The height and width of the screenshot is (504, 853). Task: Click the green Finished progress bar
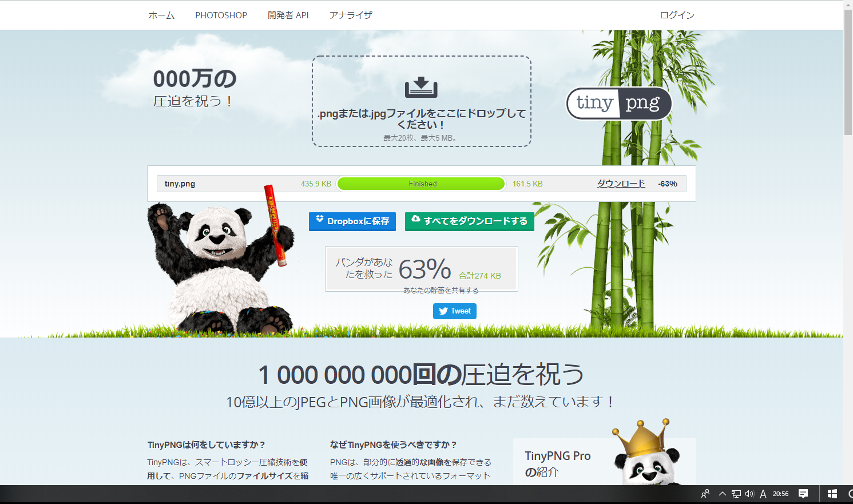pos(422,184)
